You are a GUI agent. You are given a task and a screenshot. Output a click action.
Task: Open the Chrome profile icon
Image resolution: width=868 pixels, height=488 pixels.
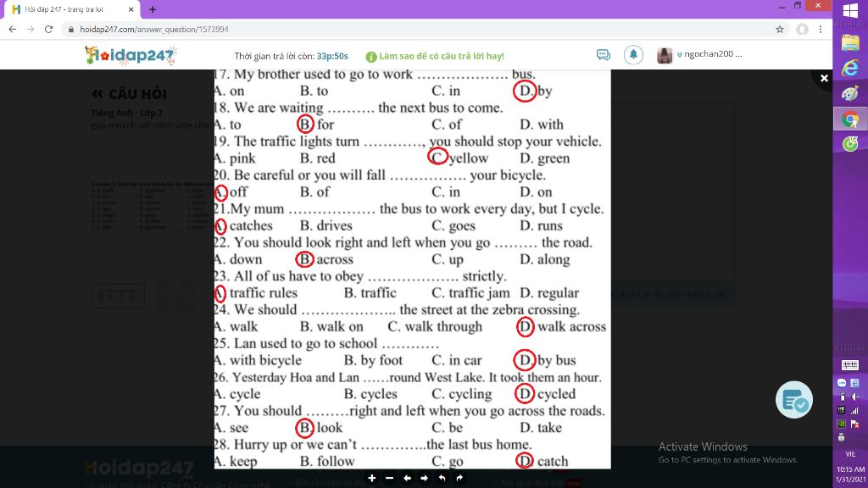click(x=802, y=30)
